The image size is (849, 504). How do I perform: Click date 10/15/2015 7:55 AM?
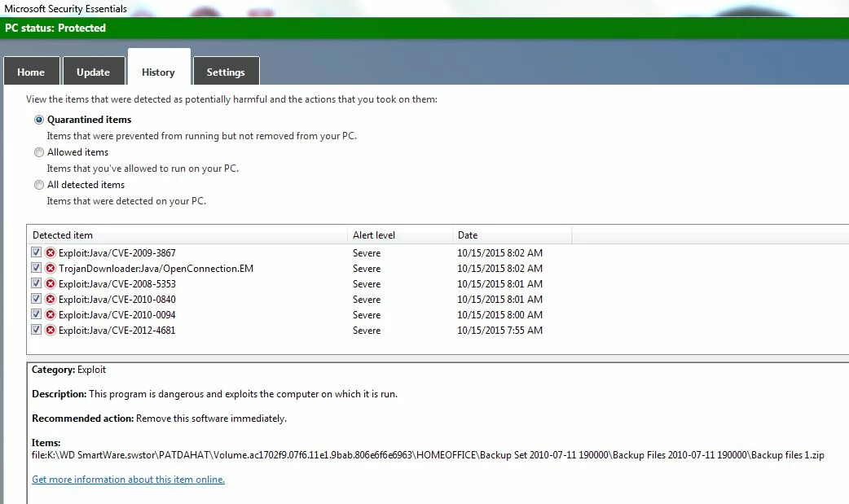coord(499,331)
